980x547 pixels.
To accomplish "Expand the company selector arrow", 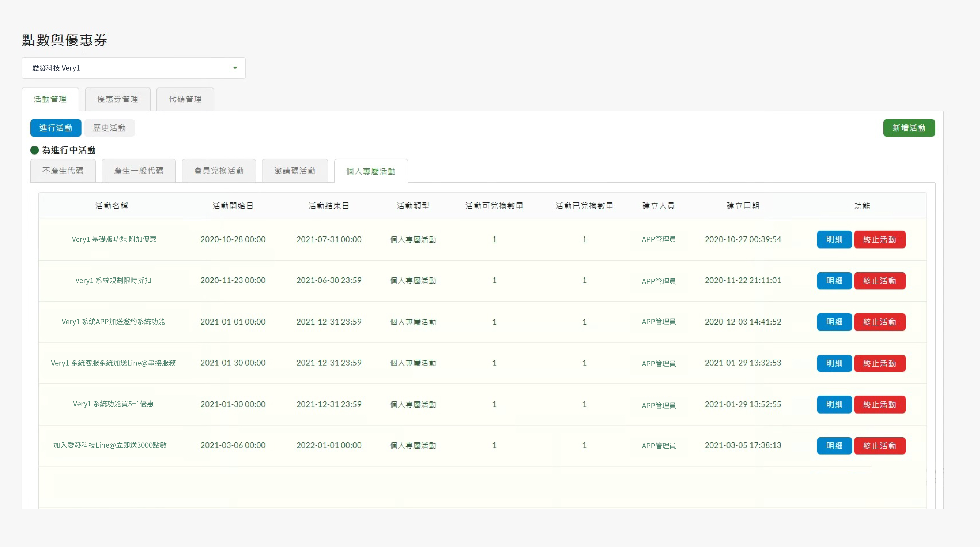I will pyautogui.click(x=235, y=68).
